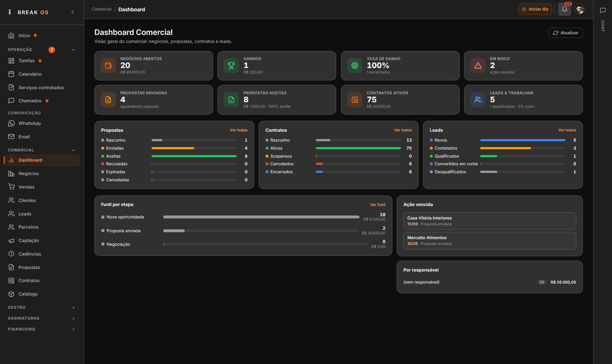The width and height of the screenshot is (612, 364).
Task: Open Ver funil link
Action: [x=378, y=205]
